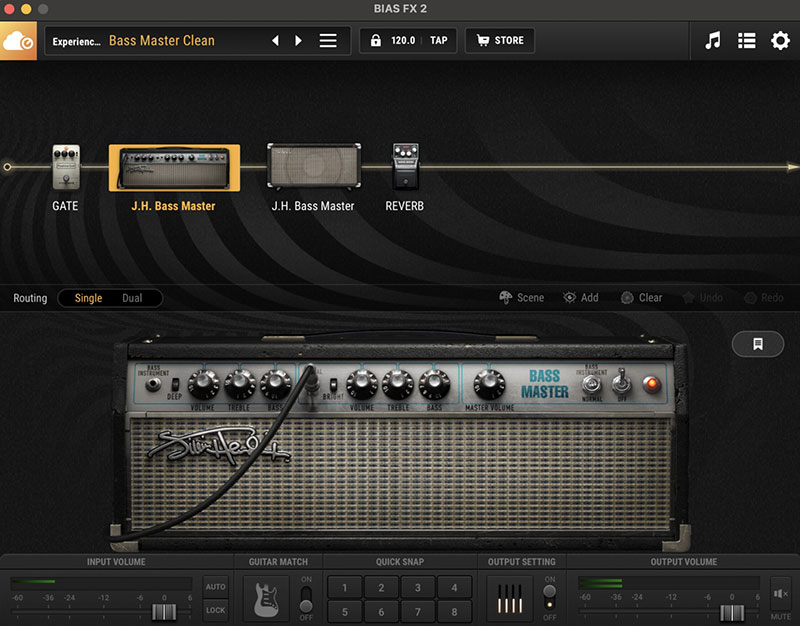Screen dimensions: 800x626
Task: Click the bookmark button above the amp
Action: coord(758,344)
